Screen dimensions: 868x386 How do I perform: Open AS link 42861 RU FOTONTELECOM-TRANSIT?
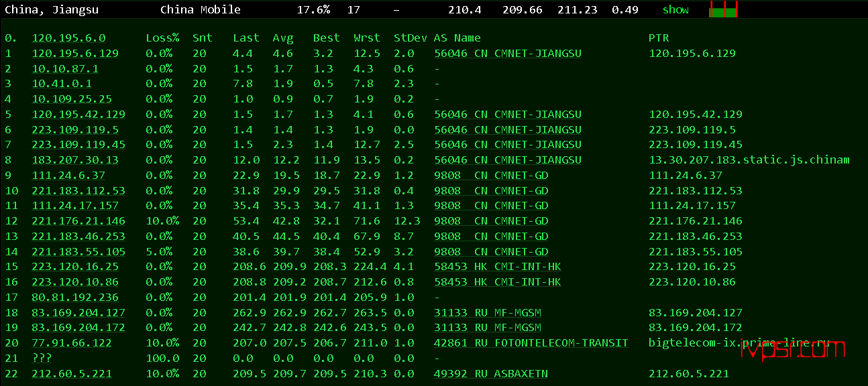coord(531,343)
